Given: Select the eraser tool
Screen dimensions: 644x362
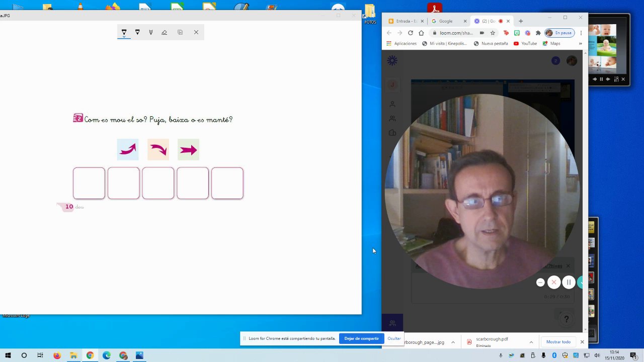Looking at the screenshot, I should pyautogui.click(x=164, y=32).
